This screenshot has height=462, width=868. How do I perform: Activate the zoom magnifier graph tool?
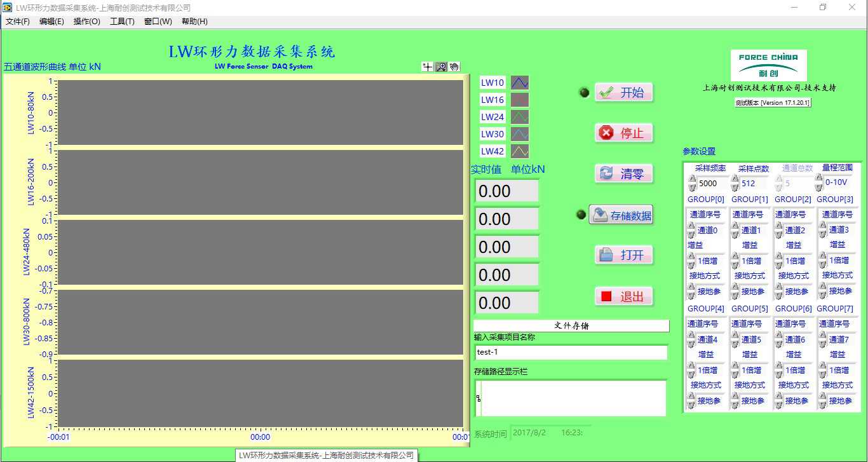441,67
